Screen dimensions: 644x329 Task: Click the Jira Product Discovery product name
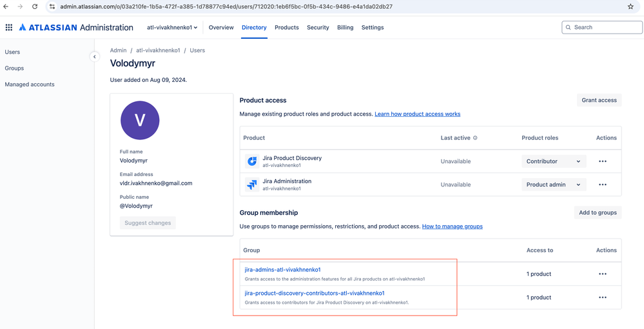292,158
